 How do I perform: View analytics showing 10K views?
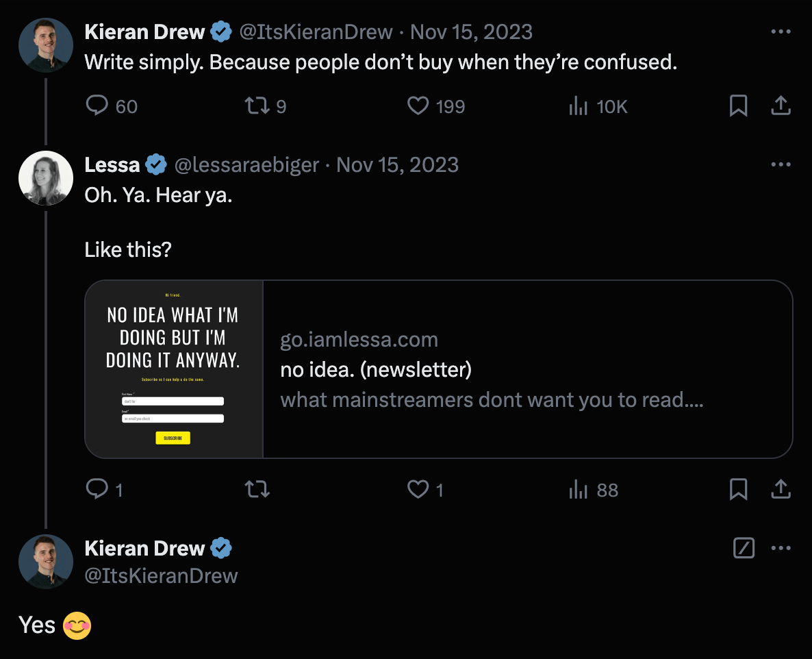point(598,106)
